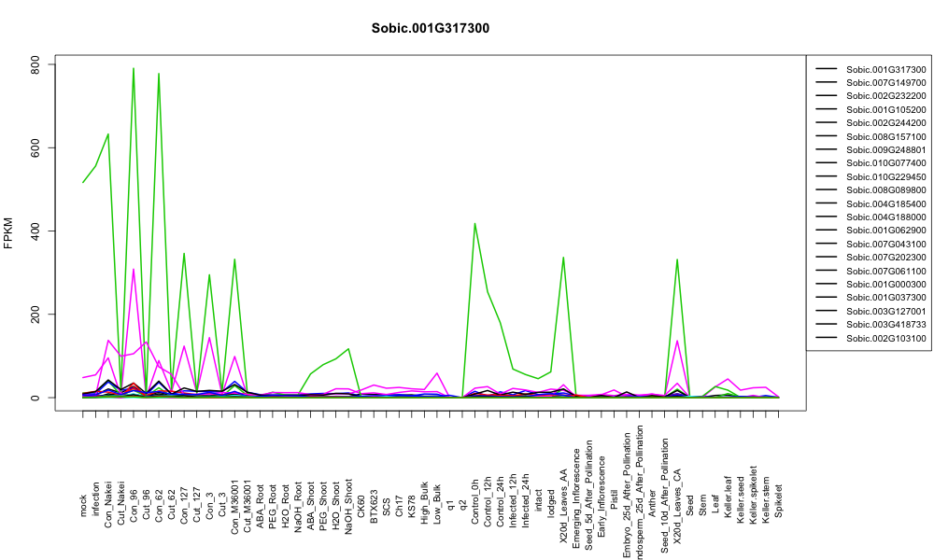This screenshot has height=560, width=934.
Task: Click the magenta peak near Con_96
Action: click(134, 270)
